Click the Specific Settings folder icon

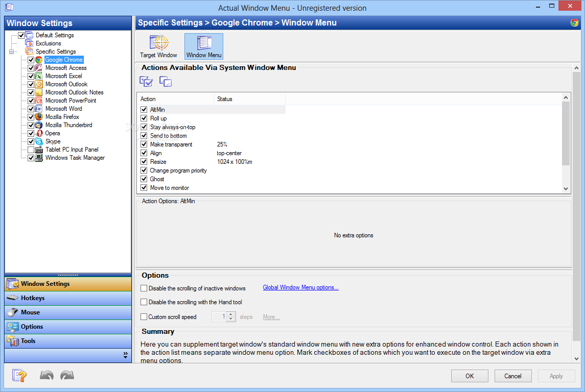pyautogui.click(x=29, y=52)
